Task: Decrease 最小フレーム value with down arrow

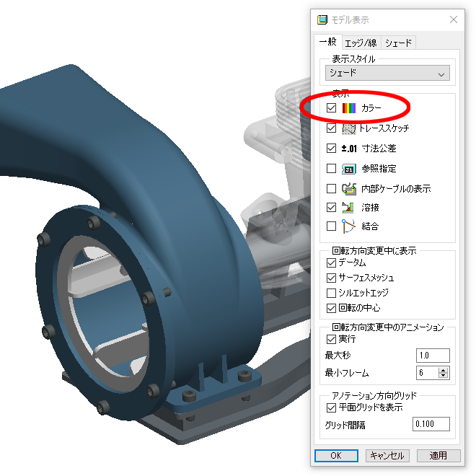Action: [444, 376]
